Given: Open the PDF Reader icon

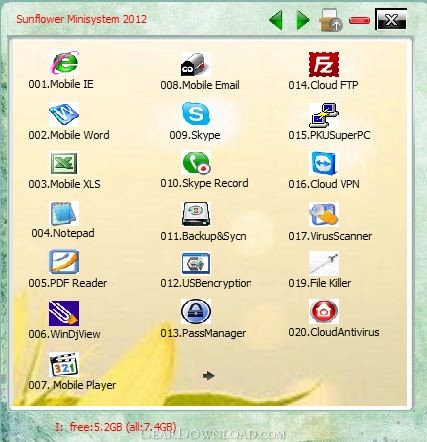Looking at the screenshot, I should (64, 262).
